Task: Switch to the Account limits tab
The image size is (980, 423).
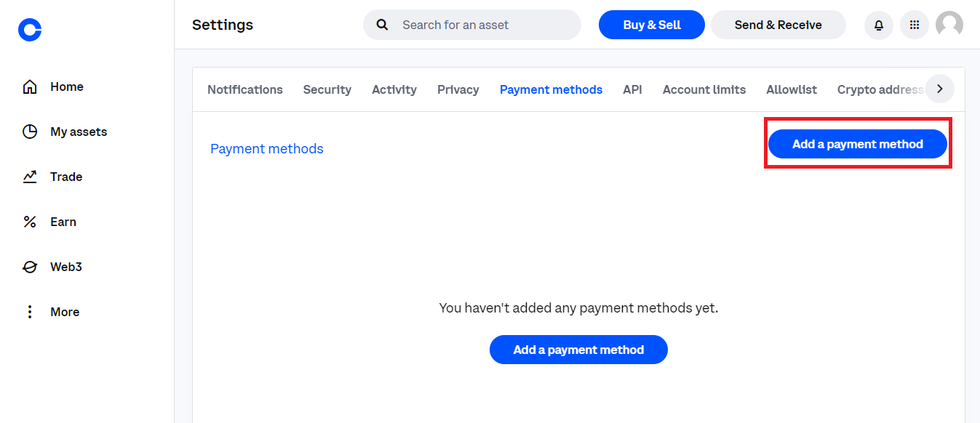Action: coord(704,89)
